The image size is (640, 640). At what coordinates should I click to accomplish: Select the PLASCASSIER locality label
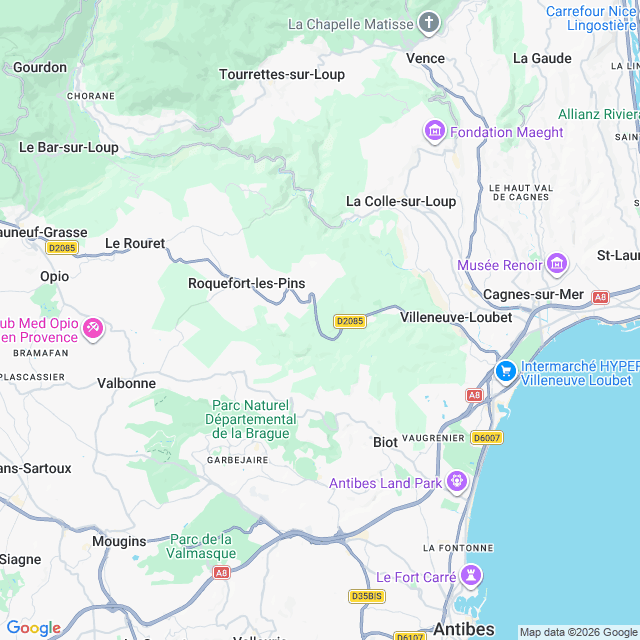click(x=33, y=377)
